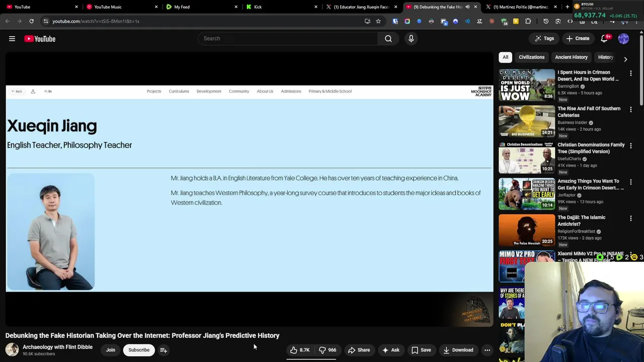Viewport: 644px width, 362px height.
Task: Click the Ask button
Action: pyautogui.click(x=390, y=350)
